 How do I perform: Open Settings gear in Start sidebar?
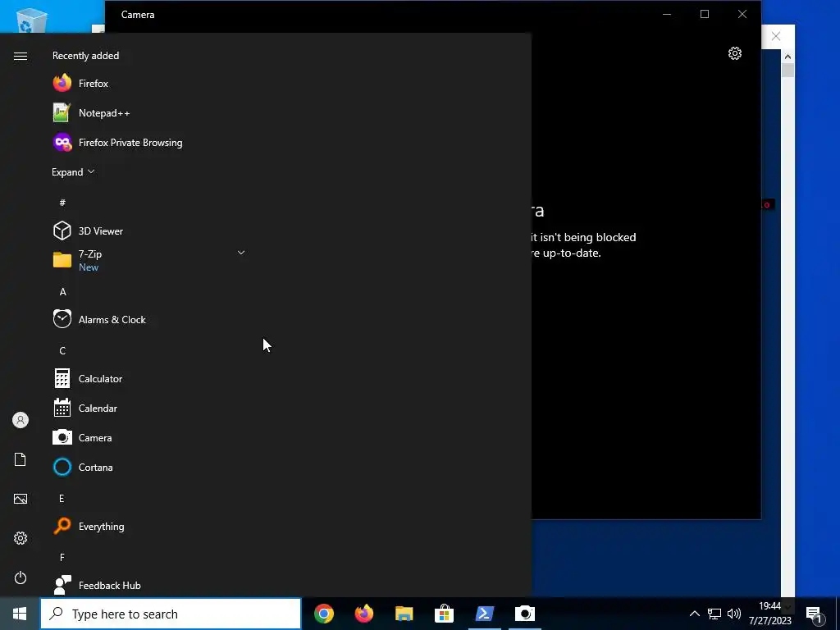pyautogui.click(x=21, y=538)
